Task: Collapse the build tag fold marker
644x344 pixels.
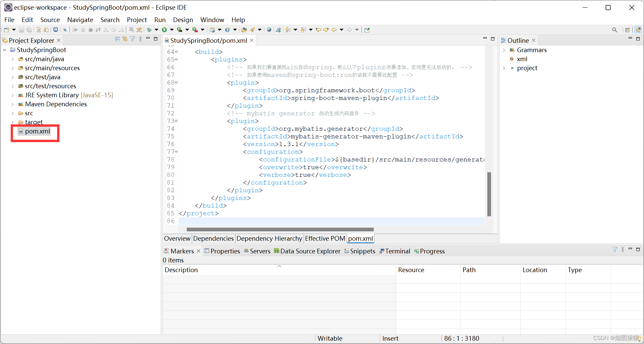Action: 176,52
